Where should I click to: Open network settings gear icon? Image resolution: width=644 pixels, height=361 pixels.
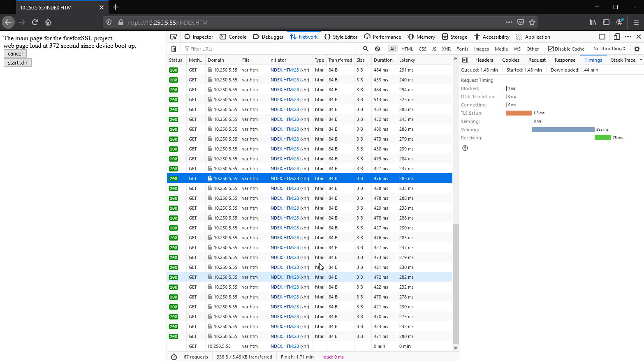[x=637, y=49]
